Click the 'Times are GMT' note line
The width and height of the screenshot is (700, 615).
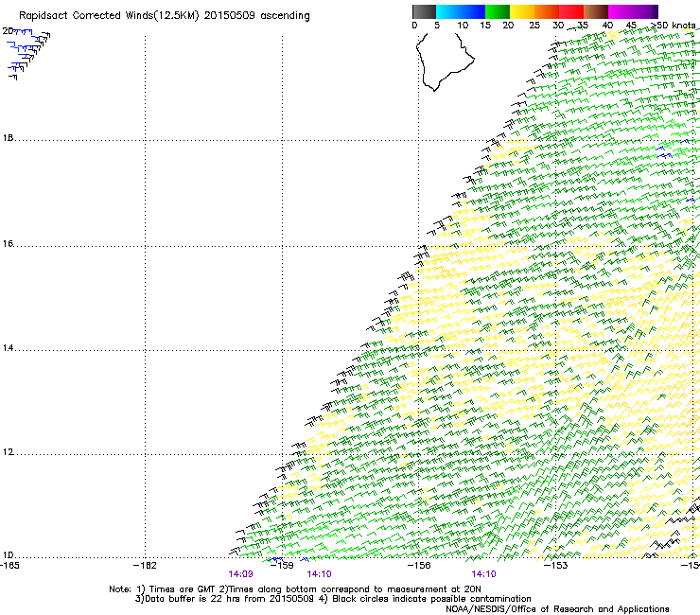(x=295, y=589)
